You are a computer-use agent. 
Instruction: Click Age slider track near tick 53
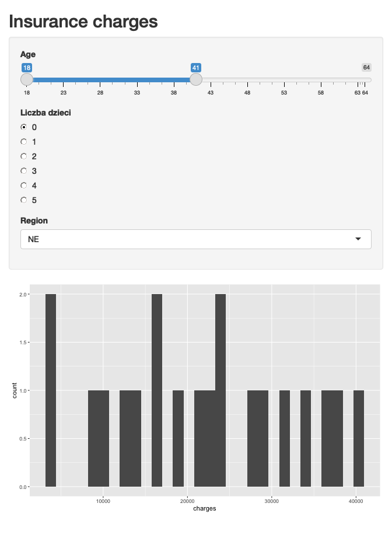pos(284,79)
